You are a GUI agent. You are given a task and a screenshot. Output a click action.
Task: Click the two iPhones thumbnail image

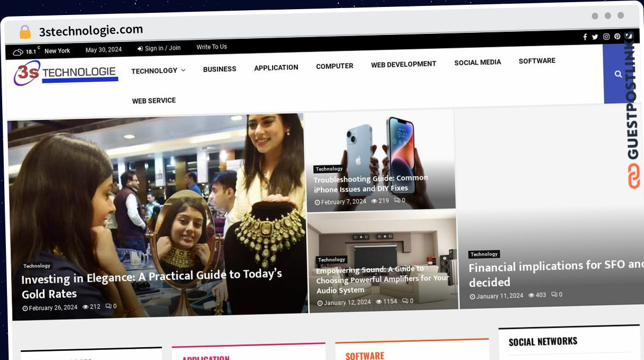click(x=380, y=160)
